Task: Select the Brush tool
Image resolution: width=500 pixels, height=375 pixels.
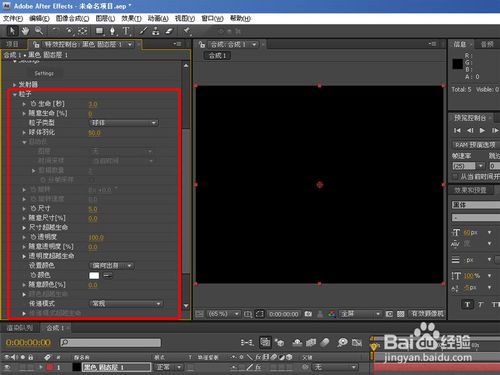Action: pos(143,31)
